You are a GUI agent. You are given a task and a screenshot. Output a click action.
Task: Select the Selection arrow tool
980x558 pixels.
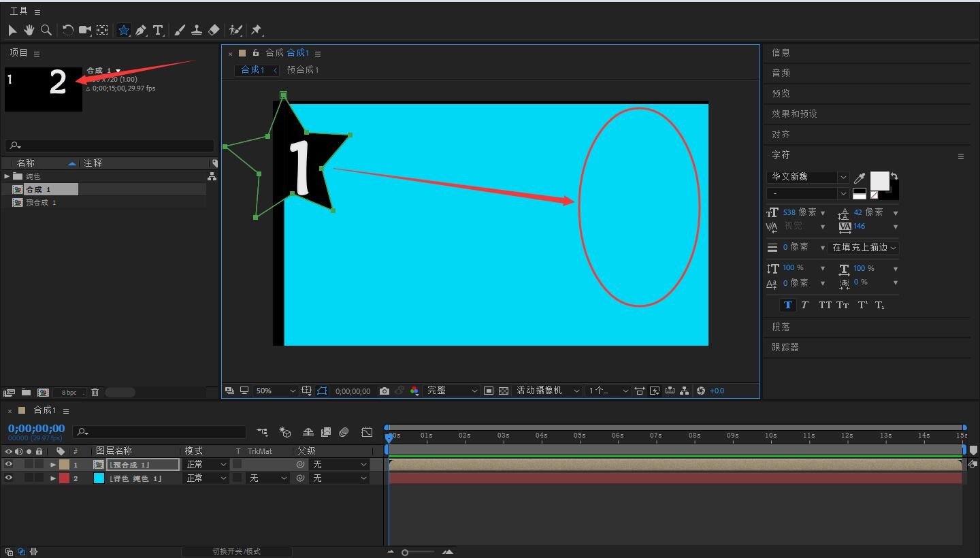(12, 30)
